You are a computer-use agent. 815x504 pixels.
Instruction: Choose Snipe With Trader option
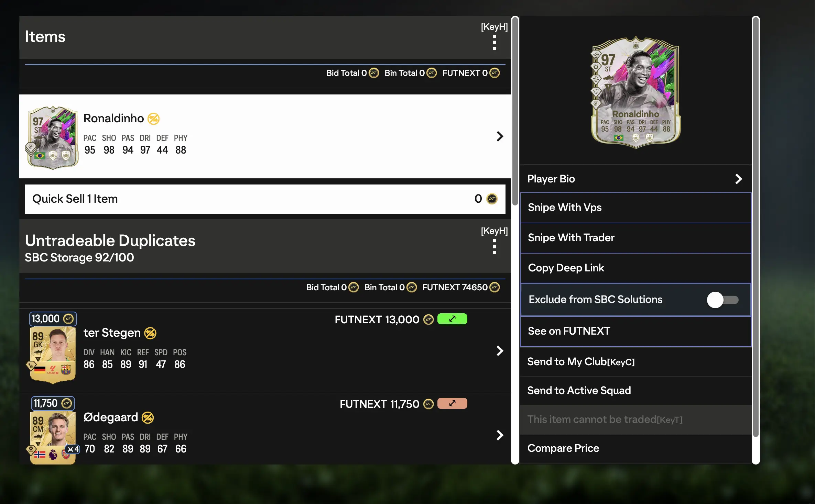pos(635,238)
